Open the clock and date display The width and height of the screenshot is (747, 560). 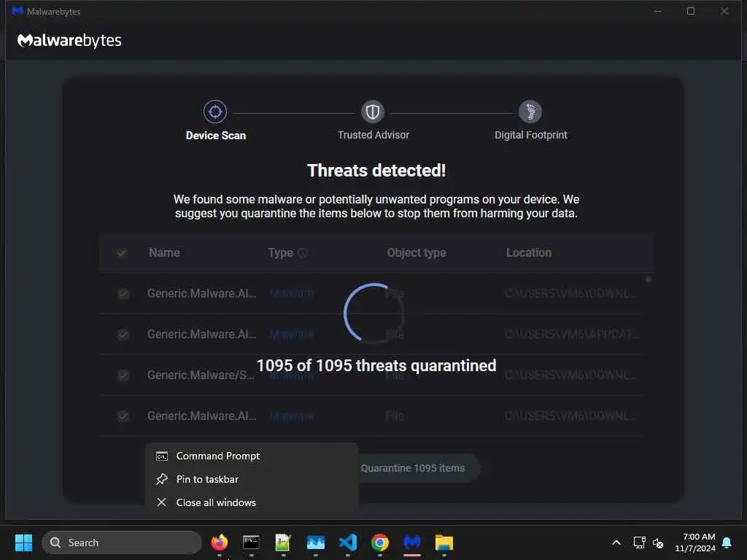click(x=695, y=542)
